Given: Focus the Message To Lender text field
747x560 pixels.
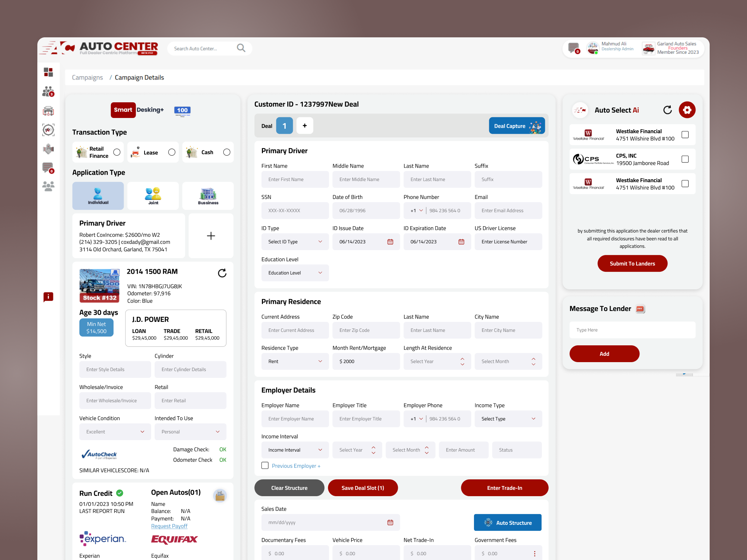Looking at the screenshot, I should (632, 330).
